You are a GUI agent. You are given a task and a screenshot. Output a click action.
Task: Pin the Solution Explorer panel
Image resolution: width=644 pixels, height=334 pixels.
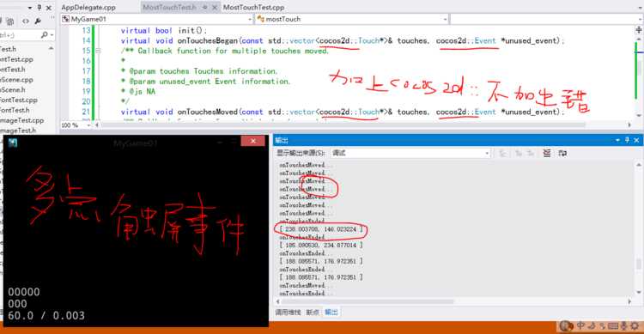tap(39, 8)
